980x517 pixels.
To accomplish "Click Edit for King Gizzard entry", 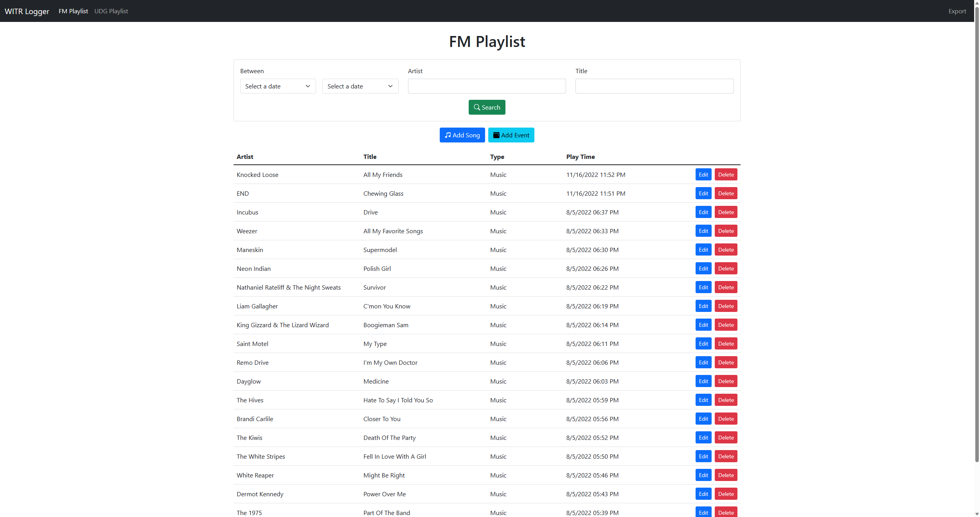I will pos(702,324).
